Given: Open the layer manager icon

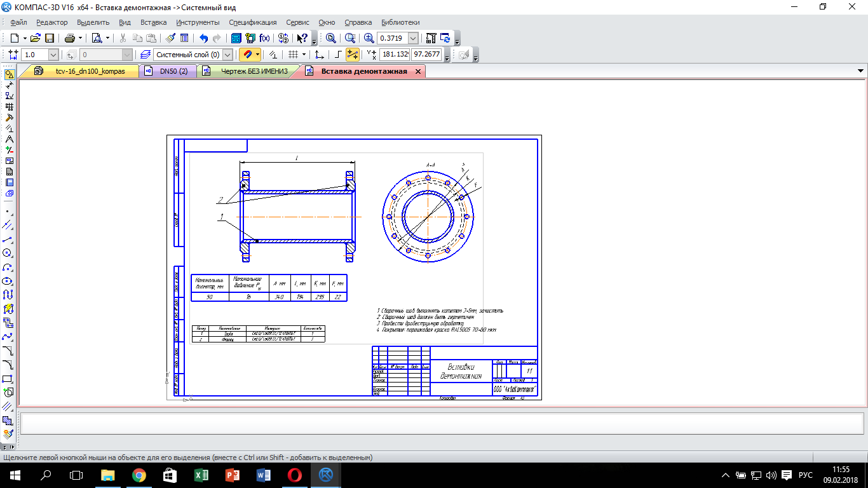Looking at the screenshot, I should (146, 55).
